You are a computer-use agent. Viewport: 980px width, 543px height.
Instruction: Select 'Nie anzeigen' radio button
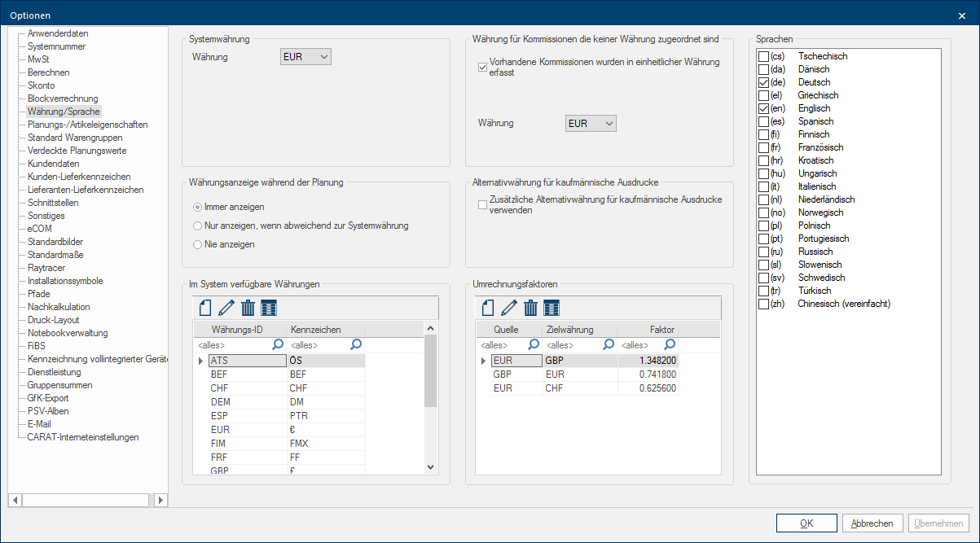[197, 244]
